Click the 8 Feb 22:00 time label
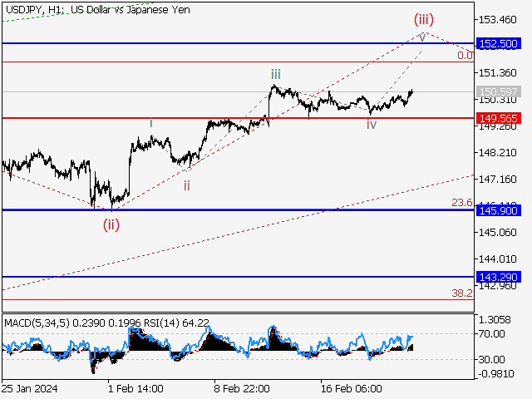Viewport: 532px width, 399px height. [x=242, y=388]
